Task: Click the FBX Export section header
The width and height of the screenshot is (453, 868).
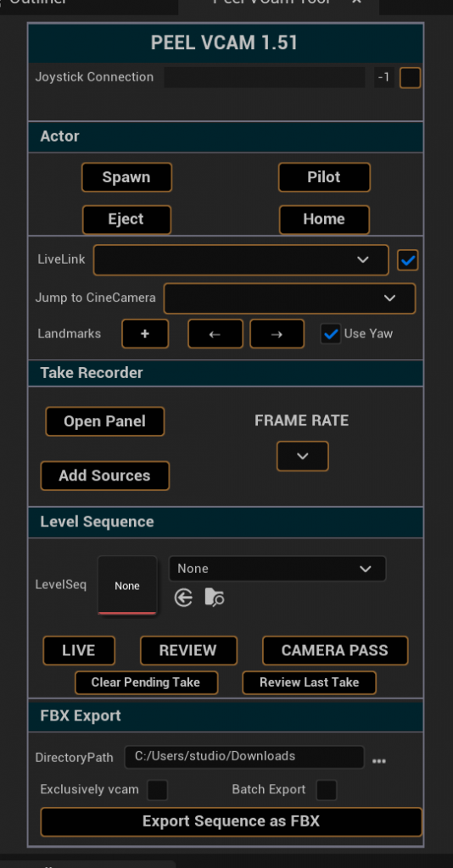Action: 226,715
